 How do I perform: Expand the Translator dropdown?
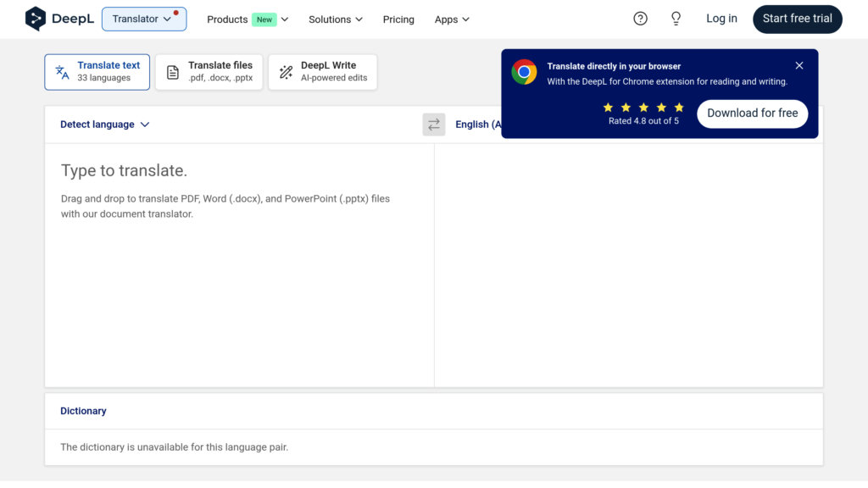pos(143,19)
